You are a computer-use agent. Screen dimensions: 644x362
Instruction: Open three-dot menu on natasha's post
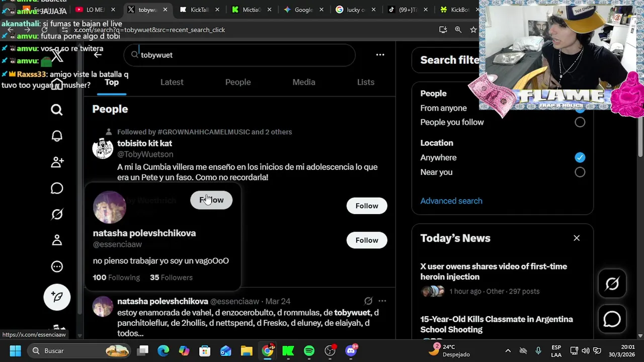[x=382, y=301]
